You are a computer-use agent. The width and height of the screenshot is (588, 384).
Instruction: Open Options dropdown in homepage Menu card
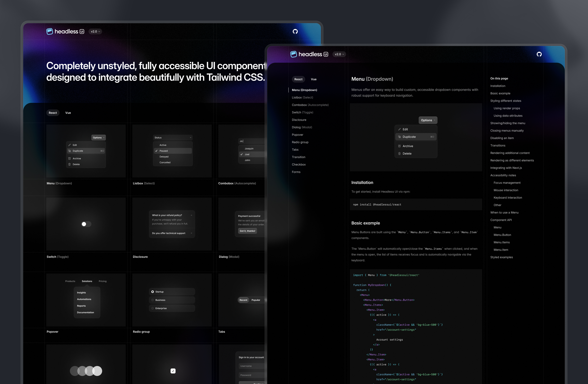pos(99,137)
